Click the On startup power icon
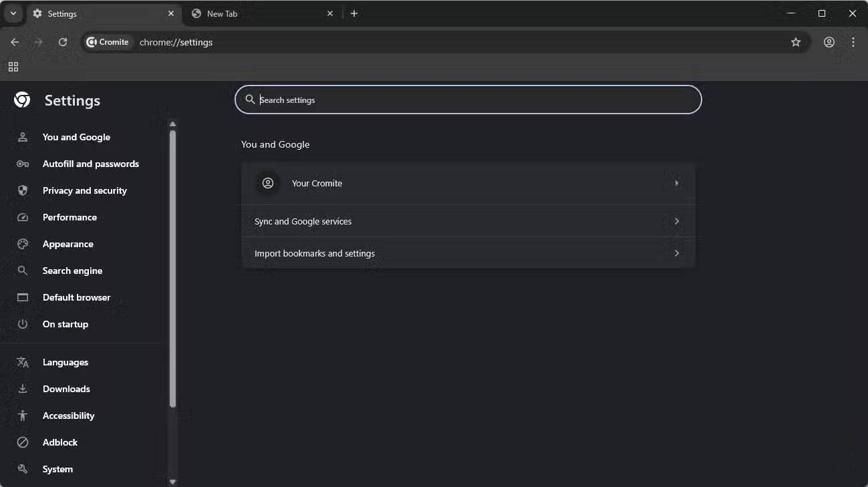 coord(22,324)
